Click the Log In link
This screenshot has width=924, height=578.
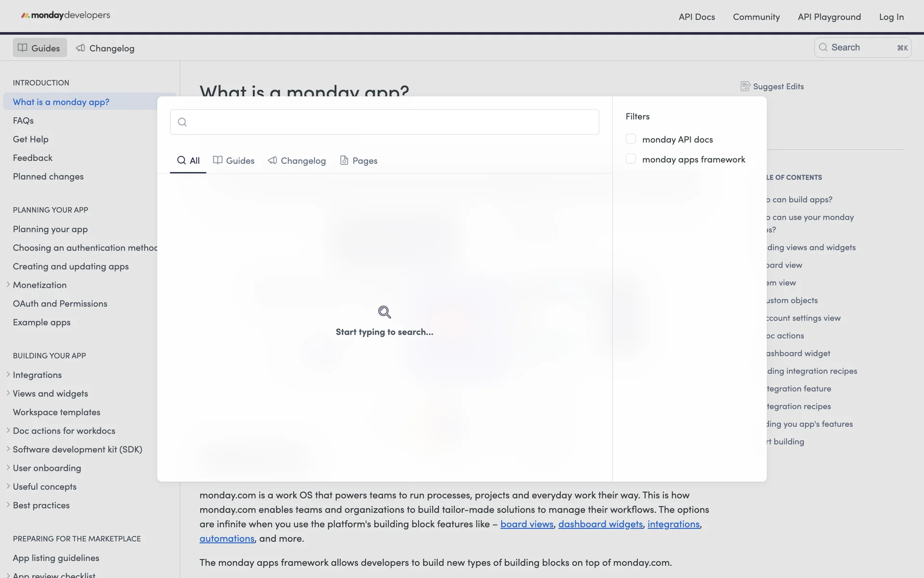pyautogui.click(x=891, y=17)
